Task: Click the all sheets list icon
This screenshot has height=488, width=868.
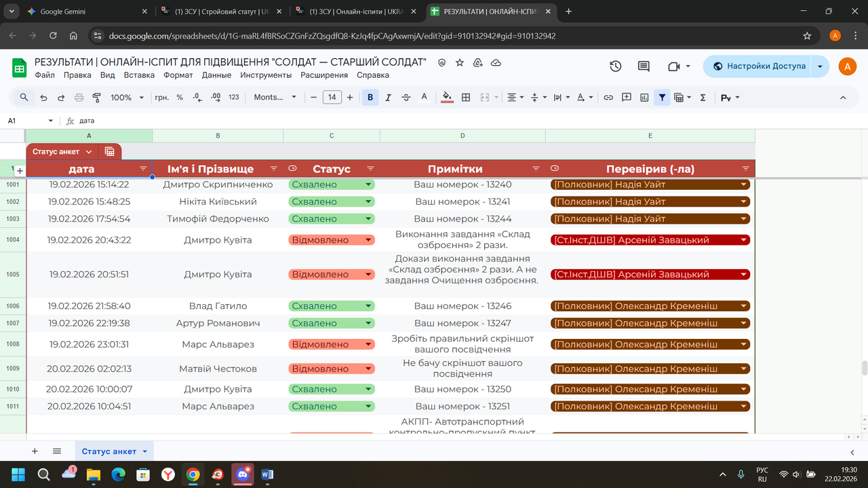Action: pyautogui.click(x=57, y=451)
